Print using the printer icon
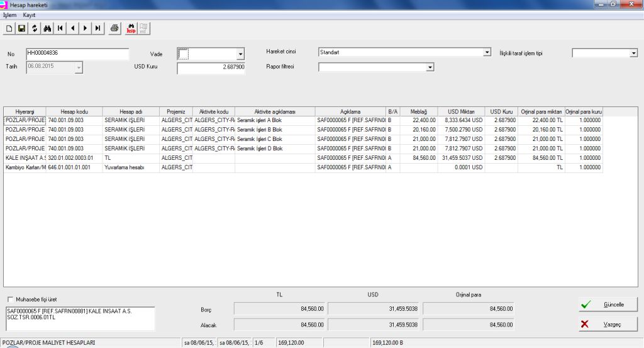Image resolution: width=644 pixels, height=348 pixels. click(x=114, y=28)
